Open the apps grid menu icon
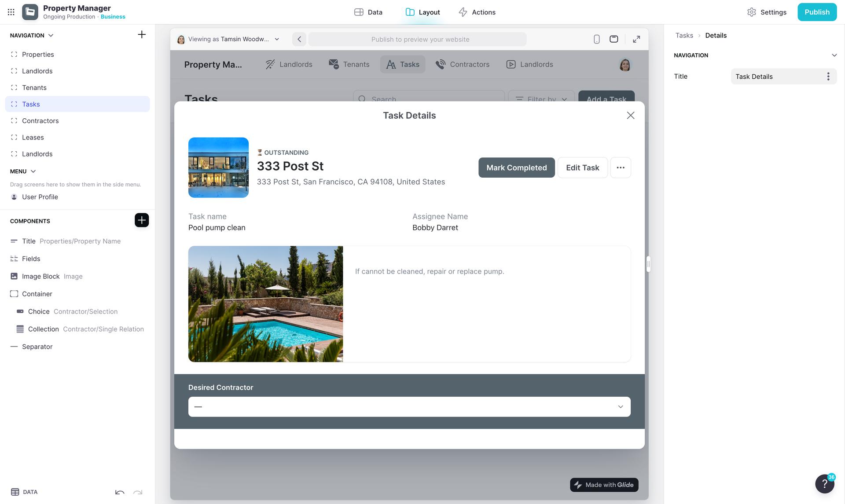Viewport: 845px width, 504px height. click(x=11, y=12)
